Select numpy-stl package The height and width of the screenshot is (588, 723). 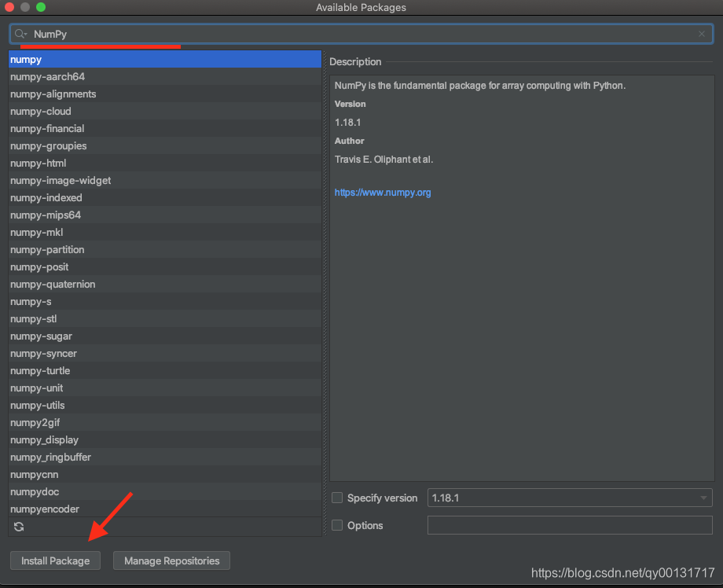(x=164, y=318)
